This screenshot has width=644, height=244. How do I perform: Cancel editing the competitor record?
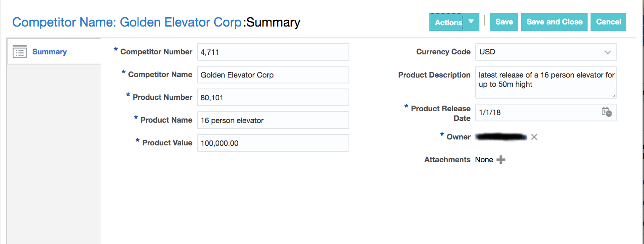coord(609,22)
